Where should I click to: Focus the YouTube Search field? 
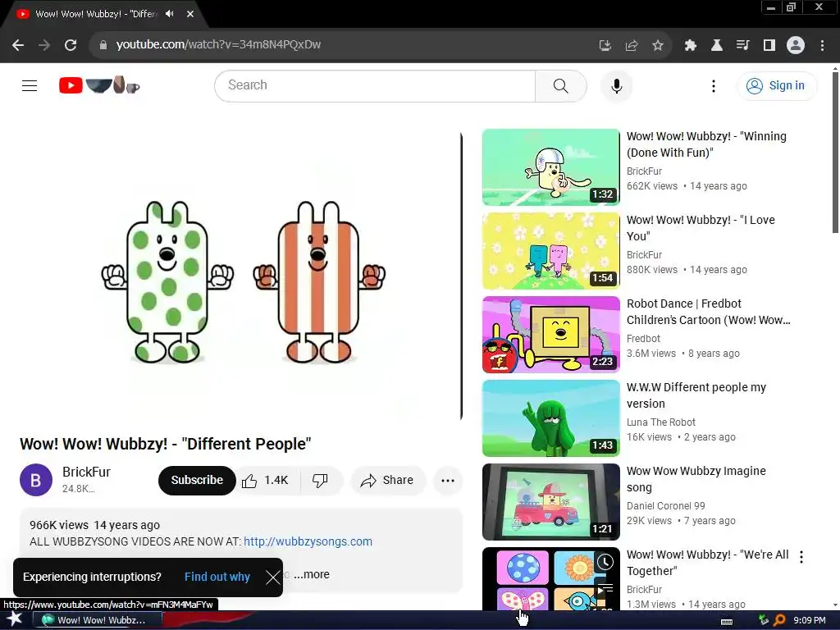point(375,85)
